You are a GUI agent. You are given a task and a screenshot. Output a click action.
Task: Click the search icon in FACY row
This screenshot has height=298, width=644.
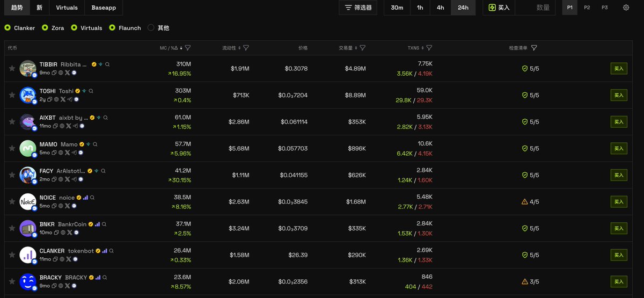point(103,171)
